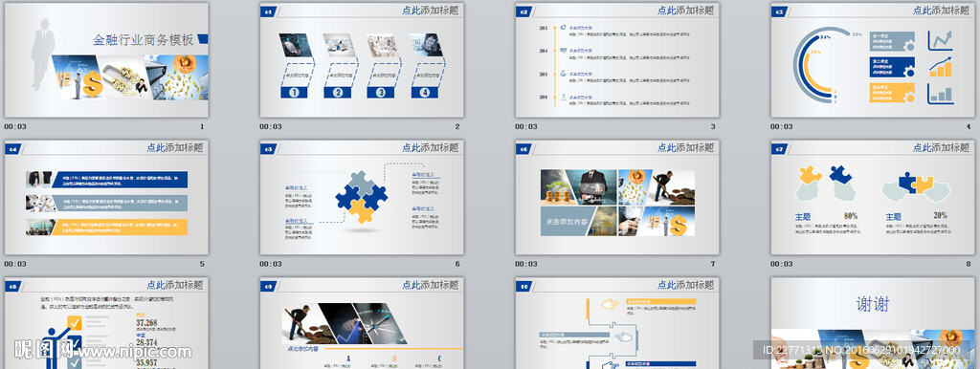This screenshot has width=980, height=369.
Task: Click the 点此添加标题 heading on slide 6
Action: [430, 148]
